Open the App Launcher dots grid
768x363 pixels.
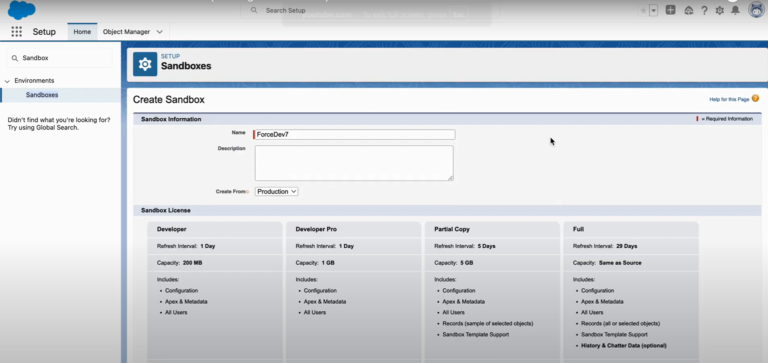[x=17, y=32]
